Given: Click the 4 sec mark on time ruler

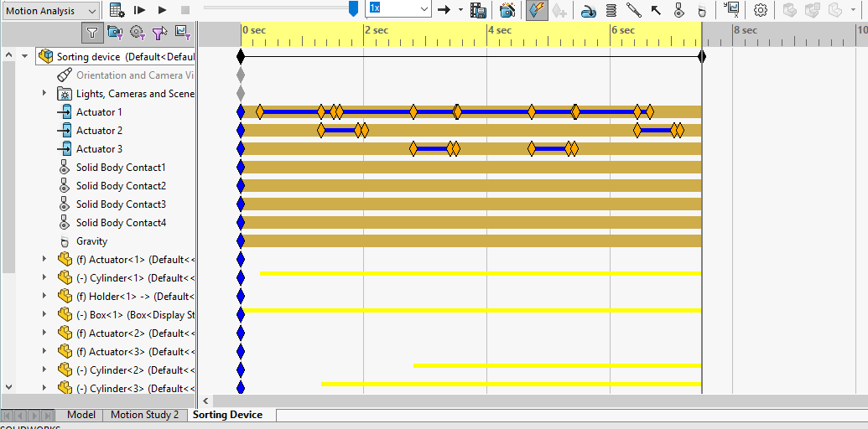Looking at the screenshot, I should [x=499, y=31].
